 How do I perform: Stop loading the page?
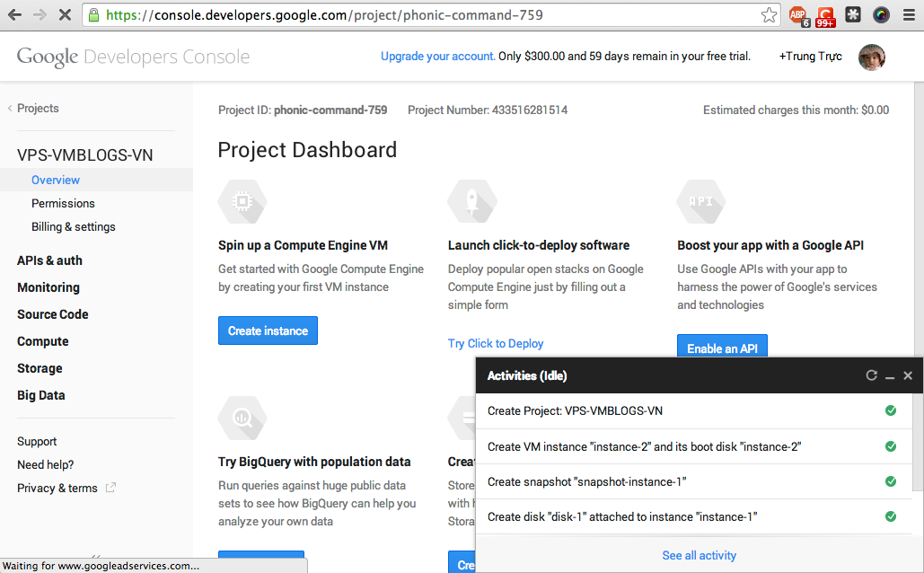pyautogui.click(x=65, y=15)
